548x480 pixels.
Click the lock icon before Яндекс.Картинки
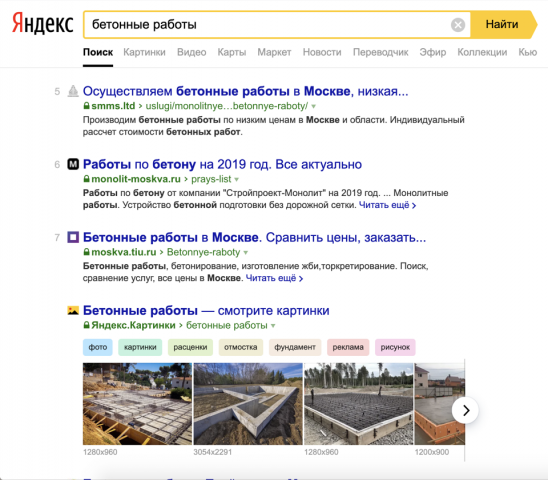[x=86, y=325]
